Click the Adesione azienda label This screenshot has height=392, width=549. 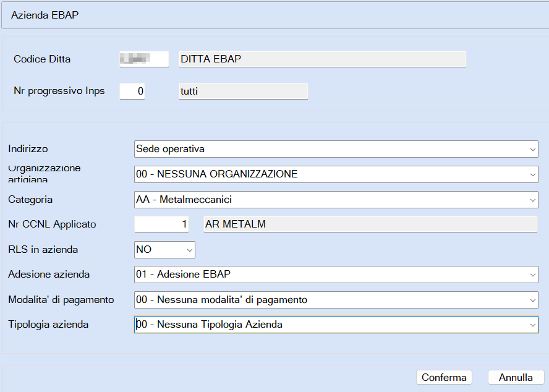pos(49,275)
